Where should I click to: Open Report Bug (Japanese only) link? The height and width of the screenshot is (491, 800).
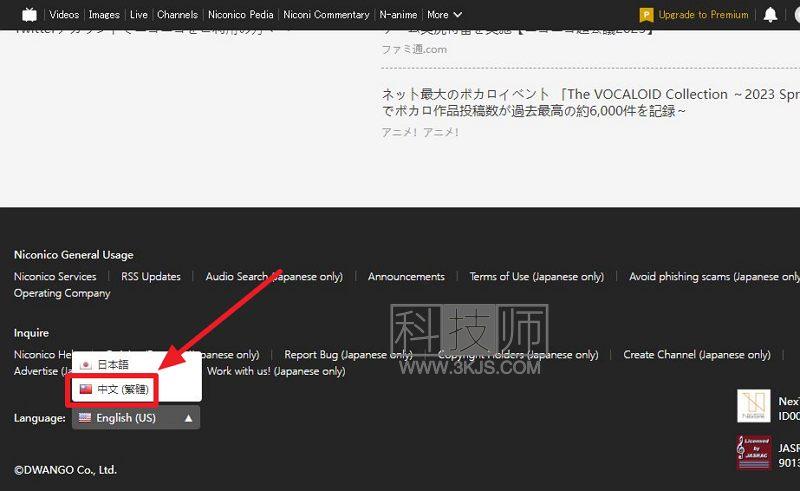pos(348,355)
